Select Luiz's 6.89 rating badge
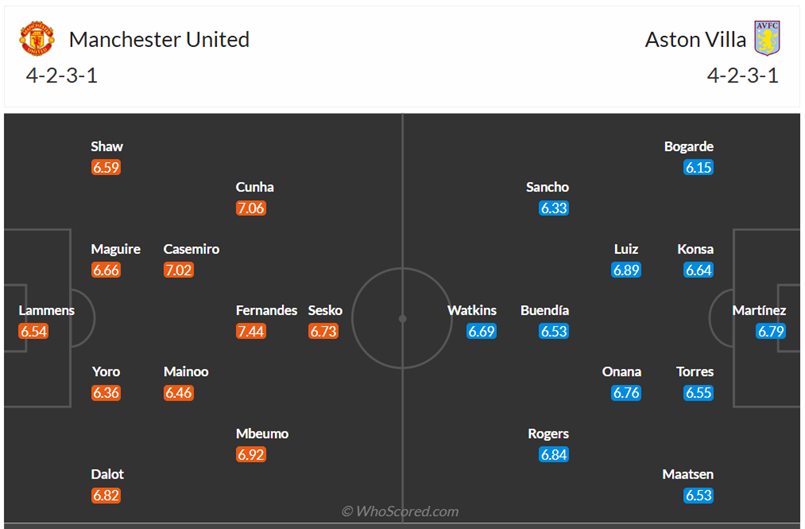The height and width of the screenshot is (529, 805). 626,270
